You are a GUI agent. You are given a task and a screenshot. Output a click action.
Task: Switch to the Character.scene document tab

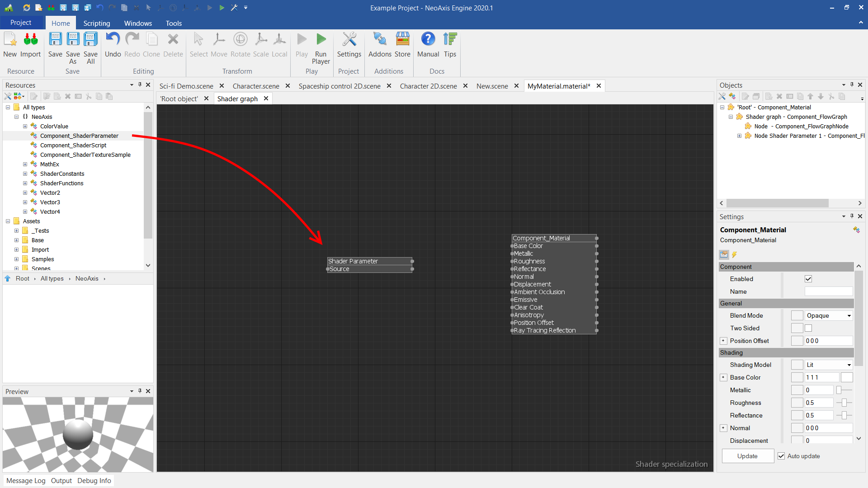tap(256, 86)
